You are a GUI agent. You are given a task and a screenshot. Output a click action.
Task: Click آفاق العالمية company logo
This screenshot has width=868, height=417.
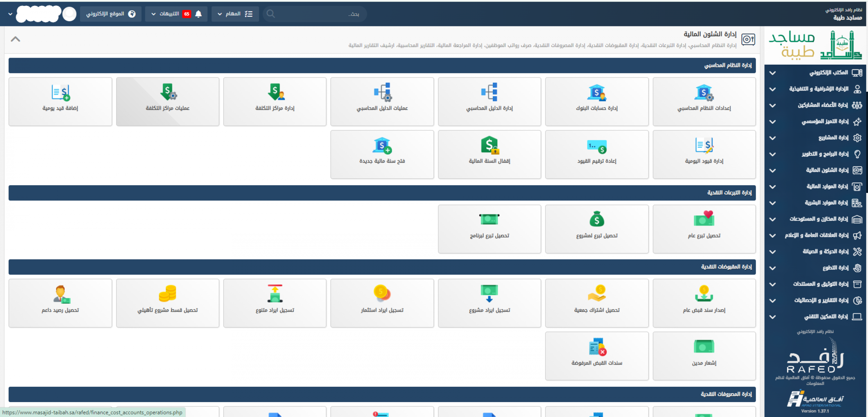point(815,399)
